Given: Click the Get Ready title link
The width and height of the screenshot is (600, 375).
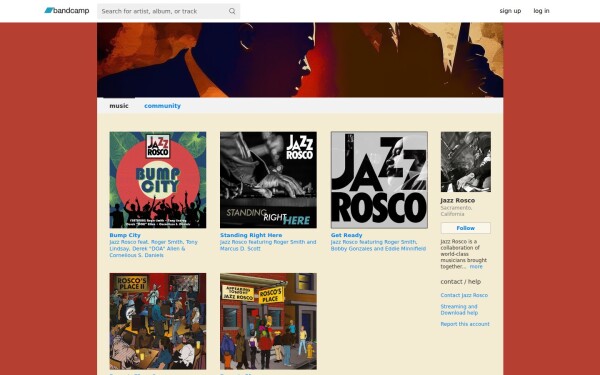Looking at the screenshot, I should [346, 235].
